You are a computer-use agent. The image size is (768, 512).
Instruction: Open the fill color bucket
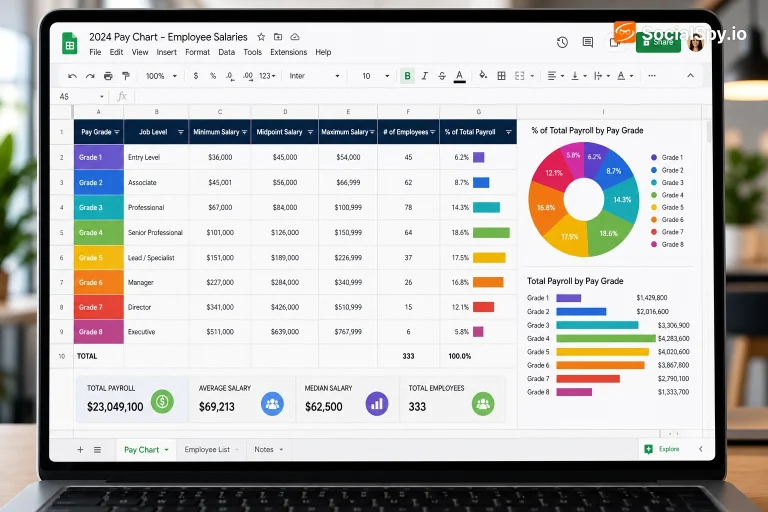[x=483, y=75]
